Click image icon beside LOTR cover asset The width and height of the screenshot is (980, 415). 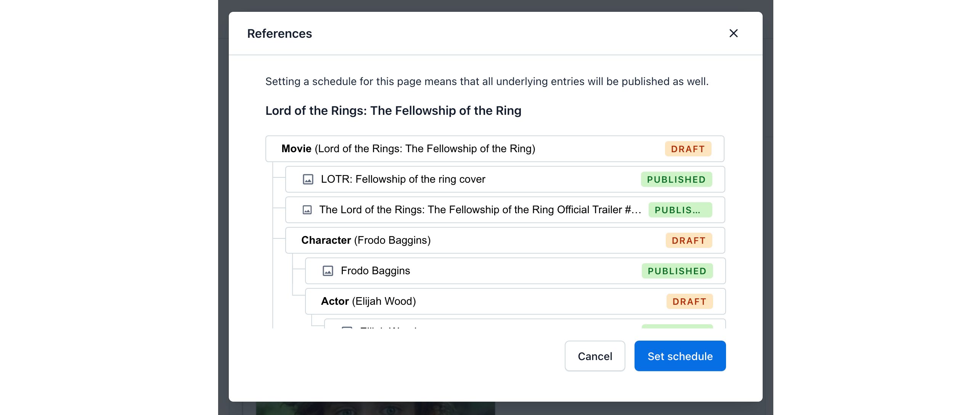(x=308, y=179)
